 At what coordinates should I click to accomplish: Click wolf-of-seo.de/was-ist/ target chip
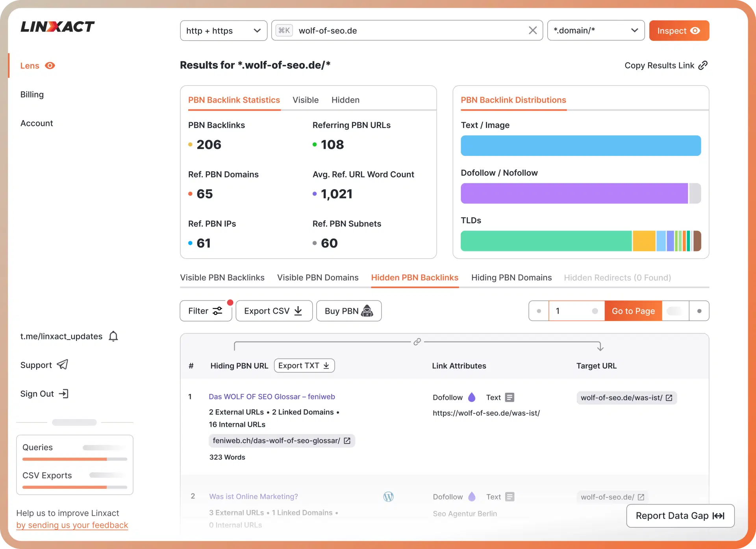tap(627, 398)
